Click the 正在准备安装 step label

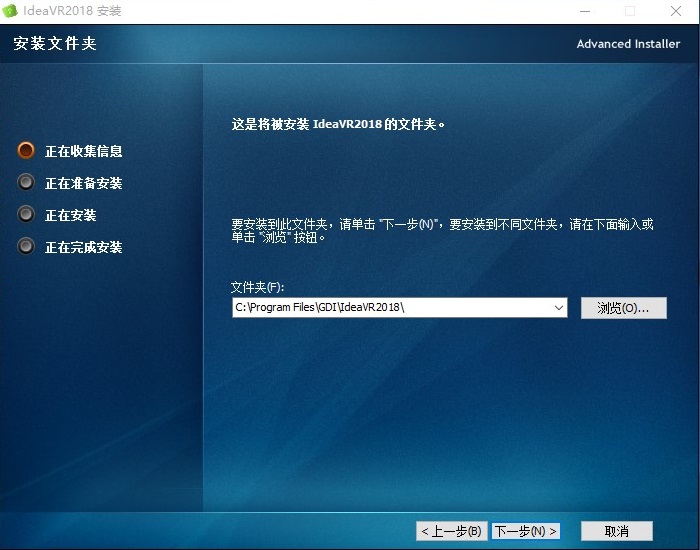[x=83, y=183]
